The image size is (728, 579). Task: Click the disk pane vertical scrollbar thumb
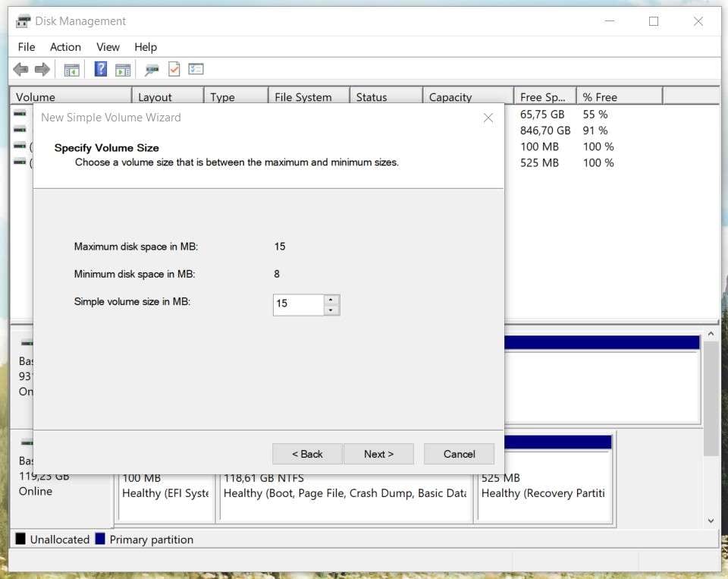pyautogui.click(x=711, y=400)
